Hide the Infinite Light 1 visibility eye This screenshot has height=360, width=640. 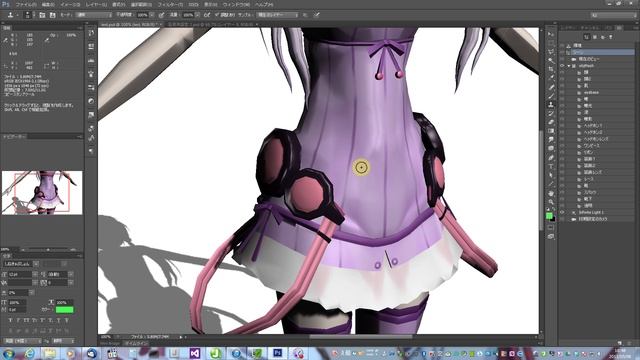point(562,212)
